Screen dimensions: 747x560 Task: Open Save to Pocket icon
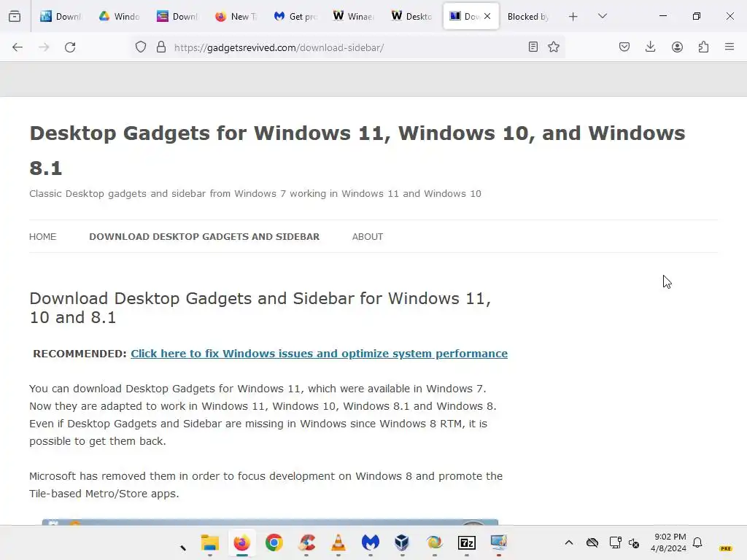624,47
